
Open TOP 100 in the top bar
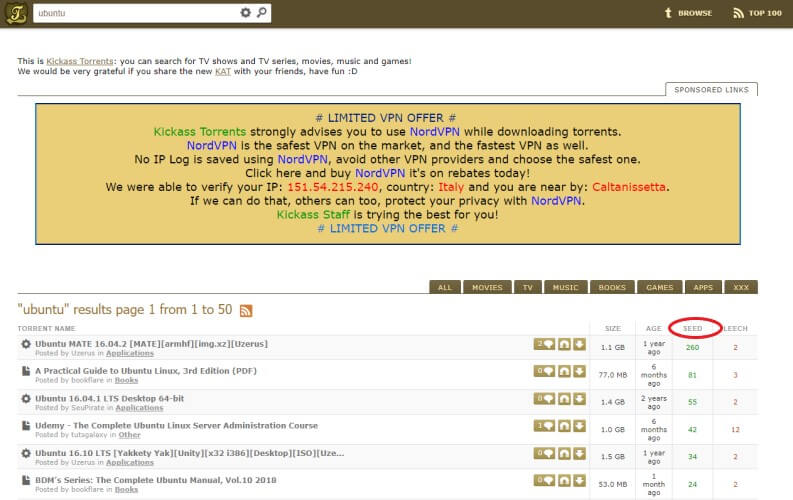758,13
